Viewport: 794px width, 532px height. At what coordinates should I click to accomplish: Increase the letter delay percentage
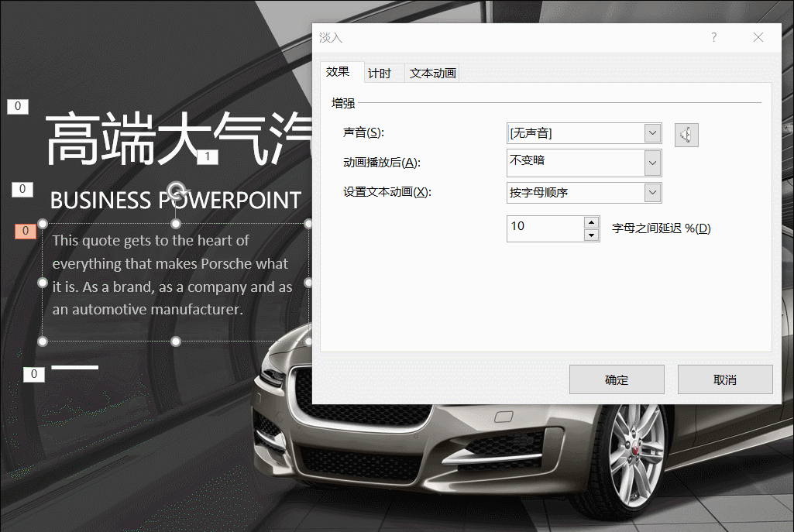coord(592,223)
